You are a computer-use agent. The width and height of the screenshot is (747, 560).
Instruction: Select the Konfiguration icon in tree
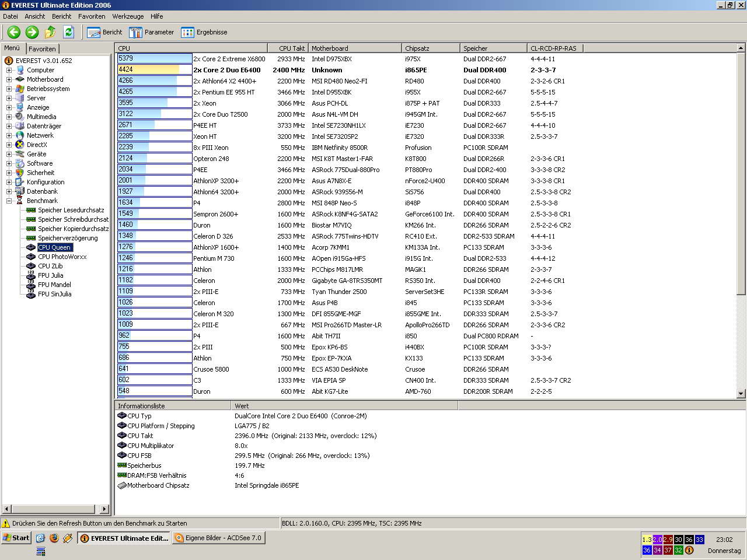20,182
